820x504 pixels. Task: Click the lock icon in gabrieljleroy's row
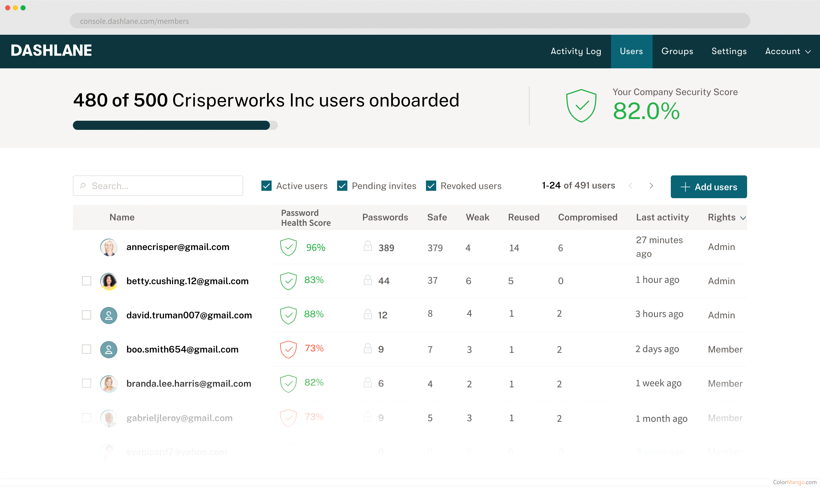coord(368,417)
